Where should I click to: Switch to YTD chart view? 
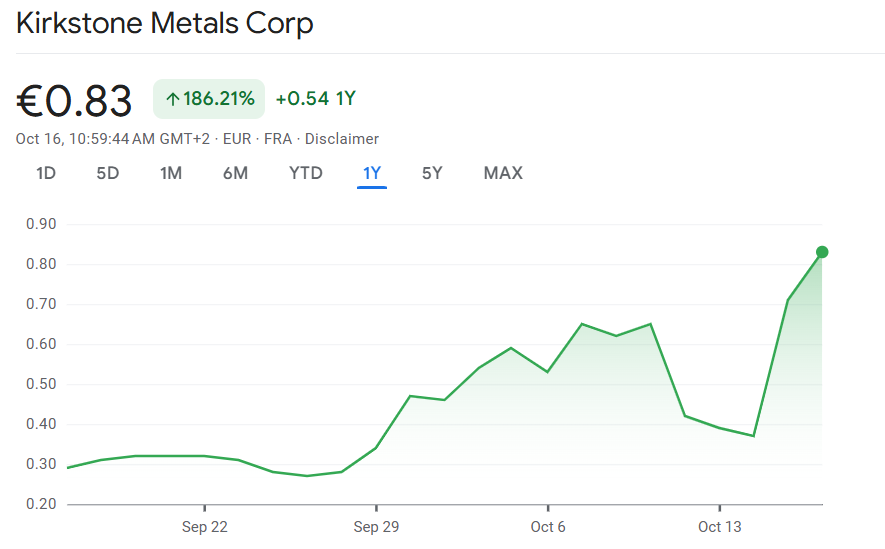tap(306, 173)
